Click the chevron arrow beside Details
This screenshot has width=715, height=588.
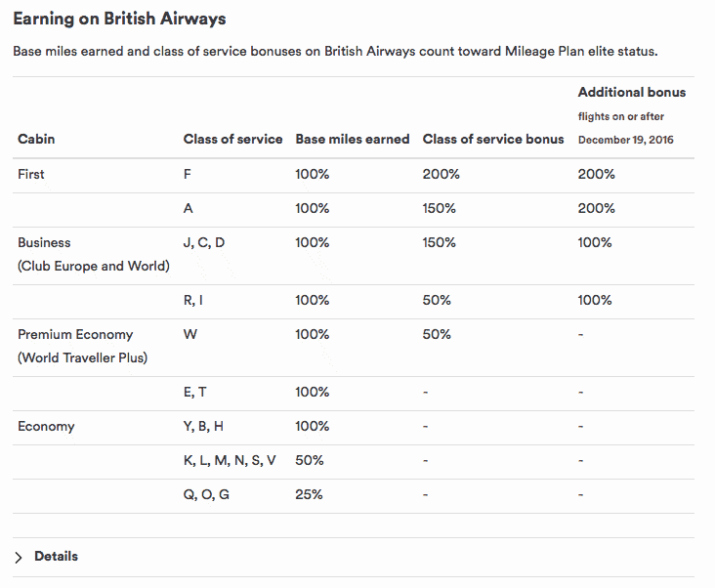[x=19, y=557]
